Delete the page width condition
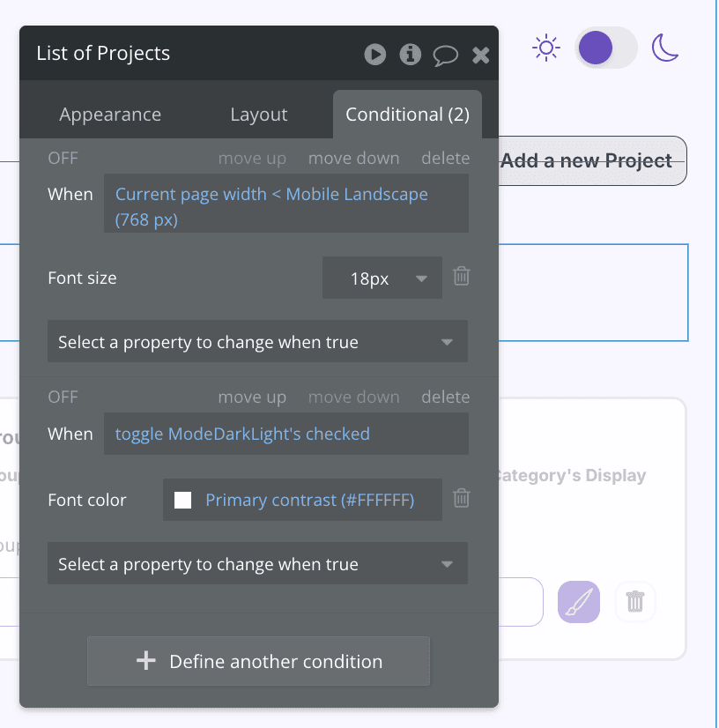Image resolution: width=719 pixels, height=728 pixels. 446,159
